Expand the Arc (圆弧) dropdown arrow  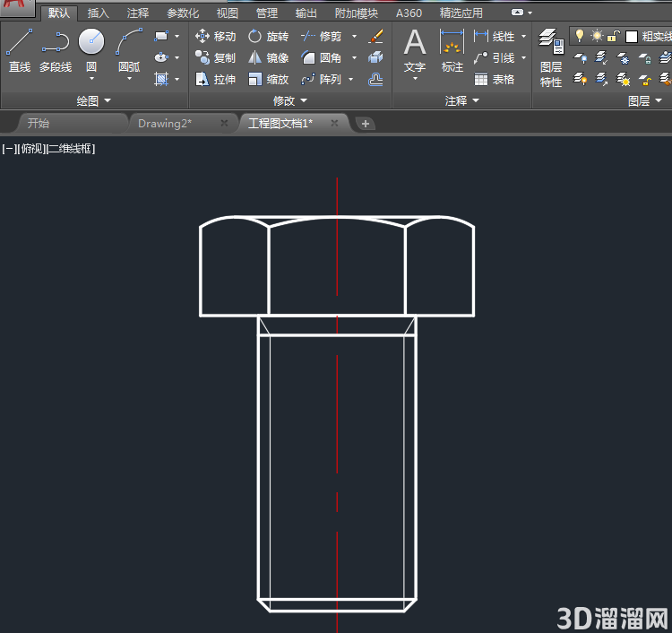pyautogui.click(x=129, y=79)
